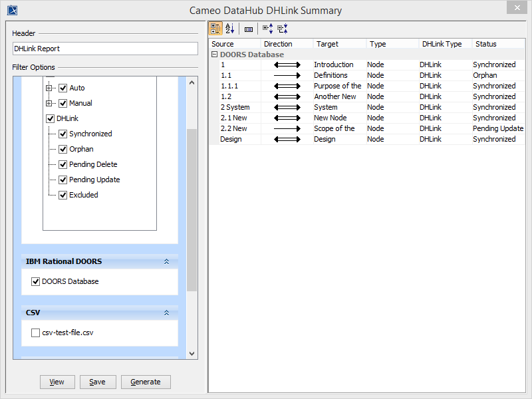
Task: Click the Generate button
Action: tap(146, 382)
